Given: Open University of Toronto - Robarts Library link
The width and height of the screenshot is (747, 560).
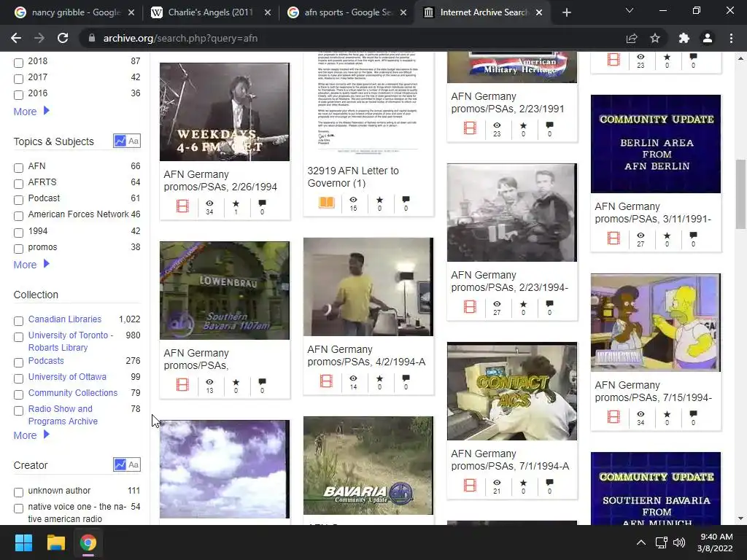Looking at the screenshot, I should (x=71, y=341).
